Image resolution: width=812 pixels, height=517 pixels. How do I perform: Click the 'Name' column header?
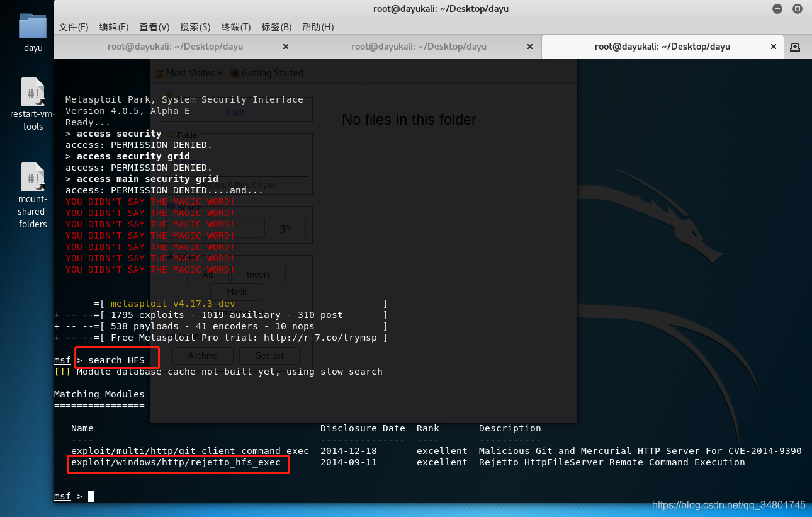82,428
